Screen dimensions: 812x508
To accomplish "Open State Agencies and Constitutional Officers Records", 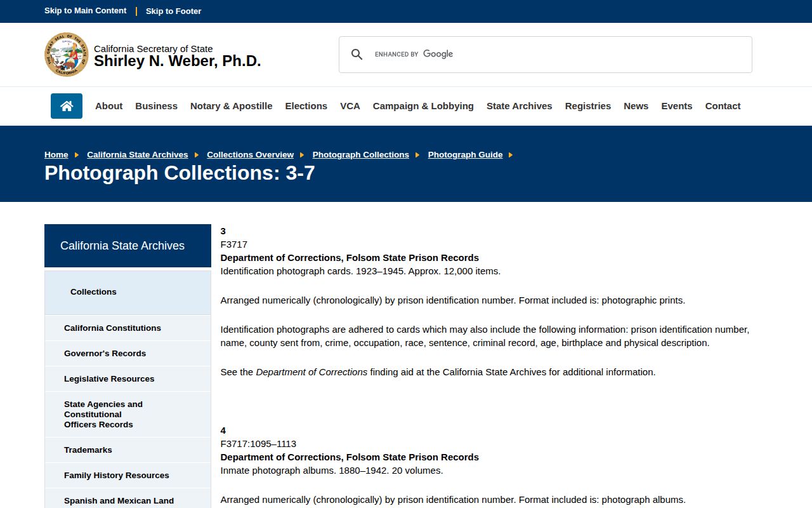I will click(x=128, y=415).
